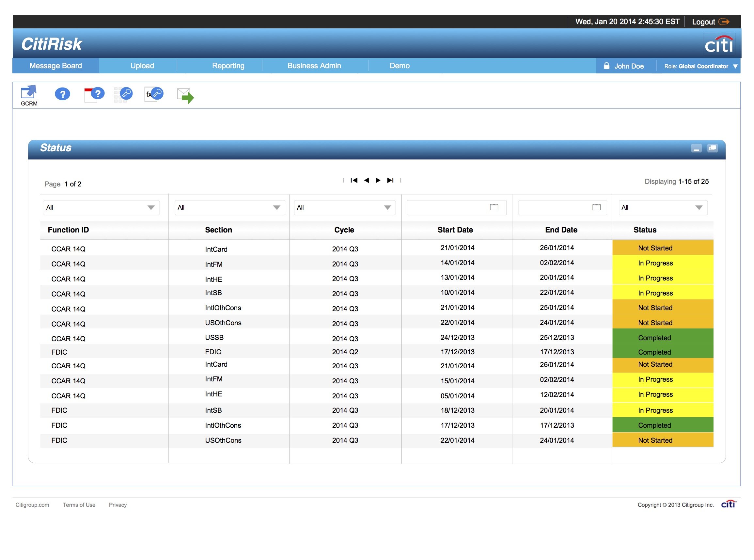Click the Logout arrow icon
The height and width of the screenshot is (560, 754).
coord(724,22)
